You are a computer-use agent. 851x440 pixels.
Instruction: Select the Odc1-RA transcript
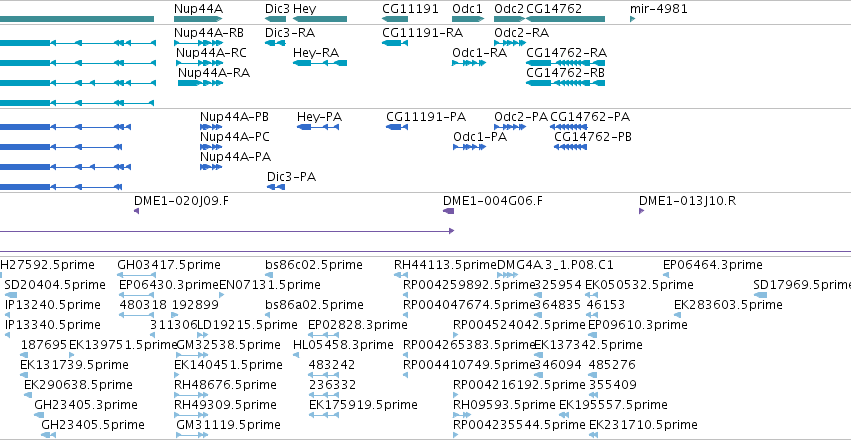click(468, 63)
